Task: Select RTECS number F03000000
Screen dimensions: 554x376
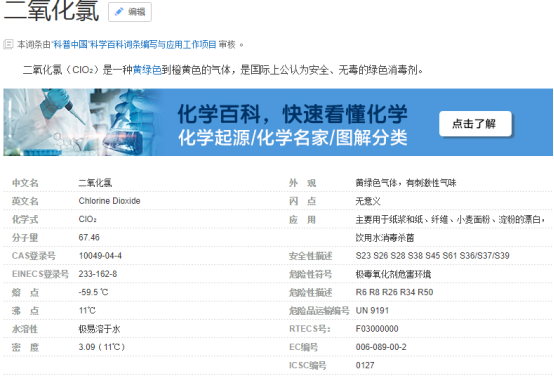Action: [x=377, y=329]
